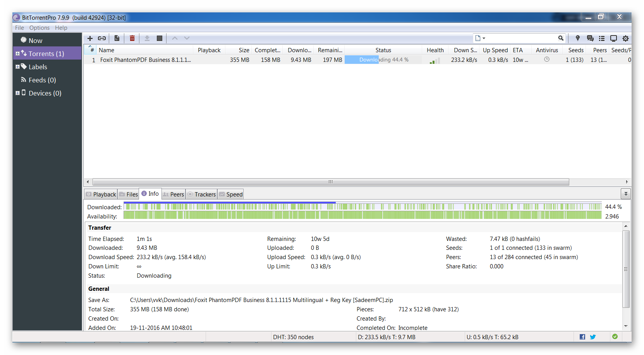This screenshot has width=644, height=355.
Task: Sort by the Up Speed column header
Action: pyautogui.click(x=495, y=50)
